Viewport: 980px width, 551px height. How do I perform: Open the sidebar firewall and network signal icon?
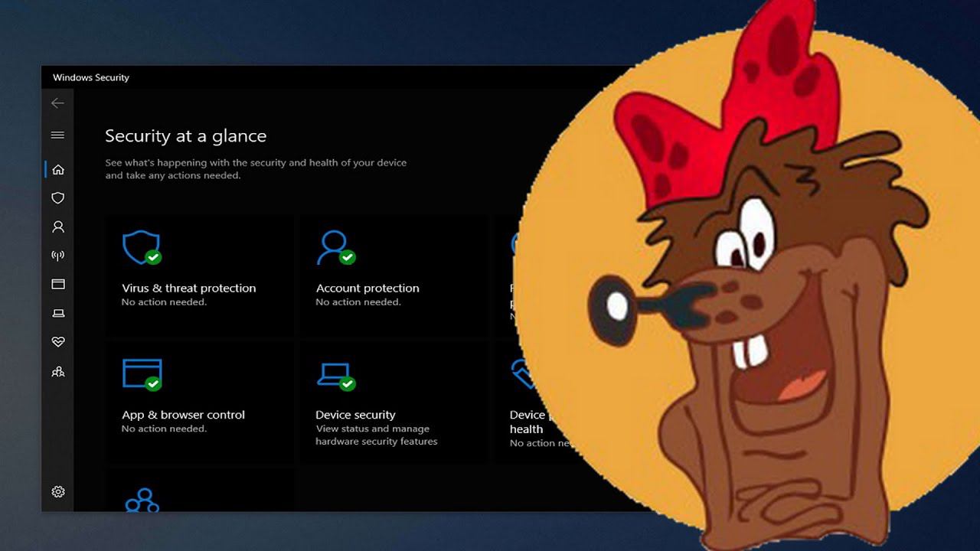coord(58,256)
